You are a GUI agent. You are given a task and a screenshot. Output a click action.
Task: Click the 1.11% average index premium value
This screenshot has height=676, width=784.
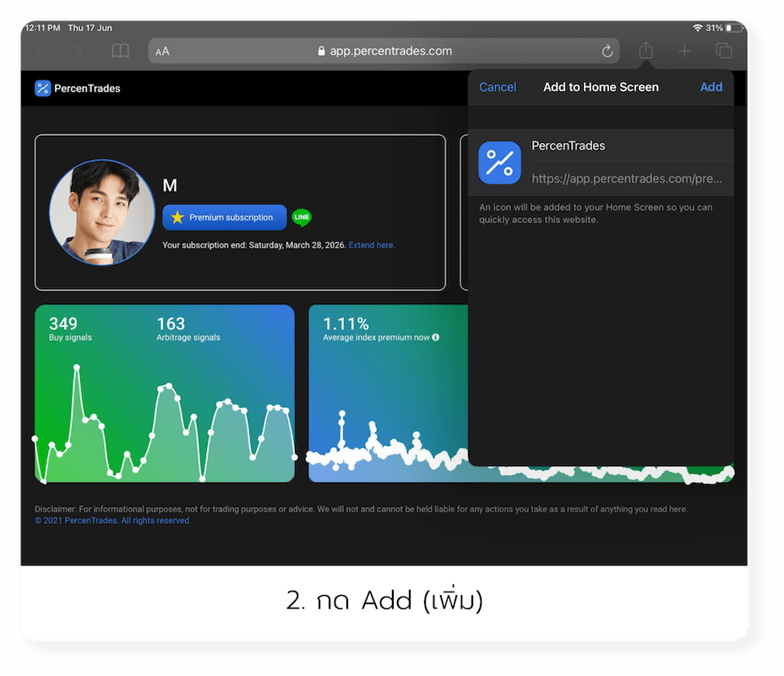(x=346, y=324)
